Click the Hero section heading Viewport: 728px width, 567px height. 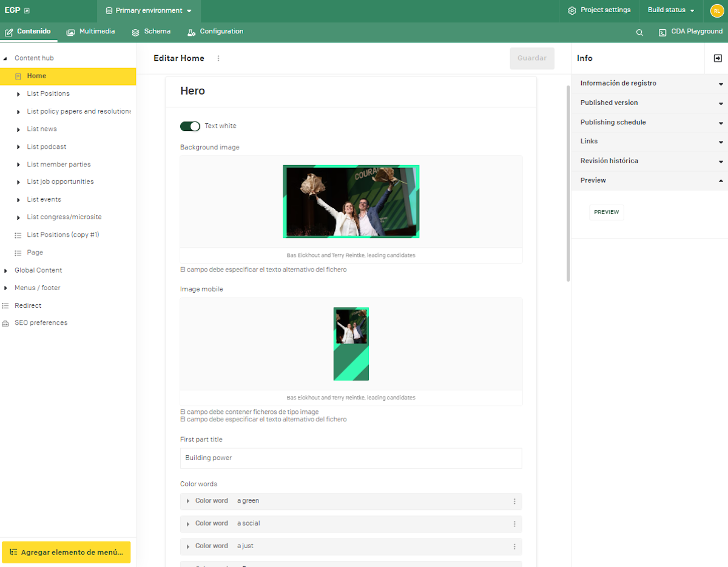pyautogui.click(x=193, y=91)
